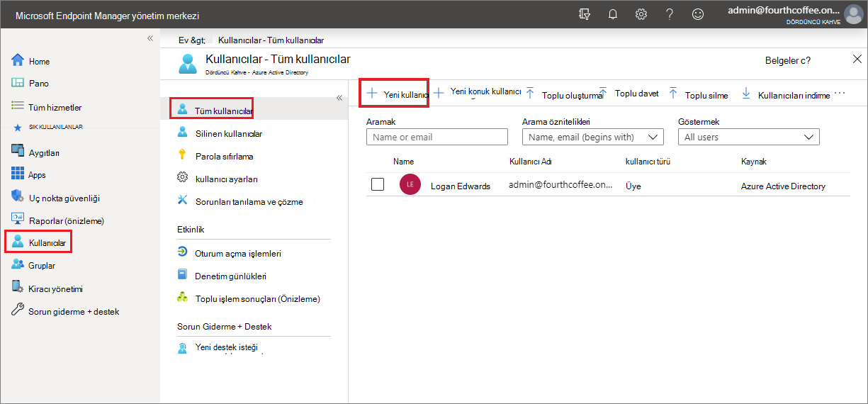Screen dimensions: 868x404
Task: Open Yeni destek isteği item
Action: (x=227, y=347)
